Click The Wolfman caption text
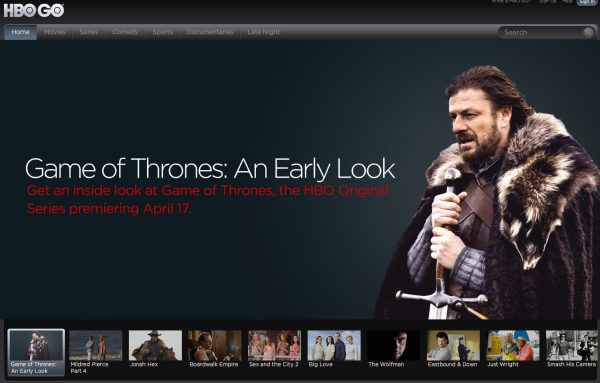Screen dimensions: 600x383 pos(386,364)
